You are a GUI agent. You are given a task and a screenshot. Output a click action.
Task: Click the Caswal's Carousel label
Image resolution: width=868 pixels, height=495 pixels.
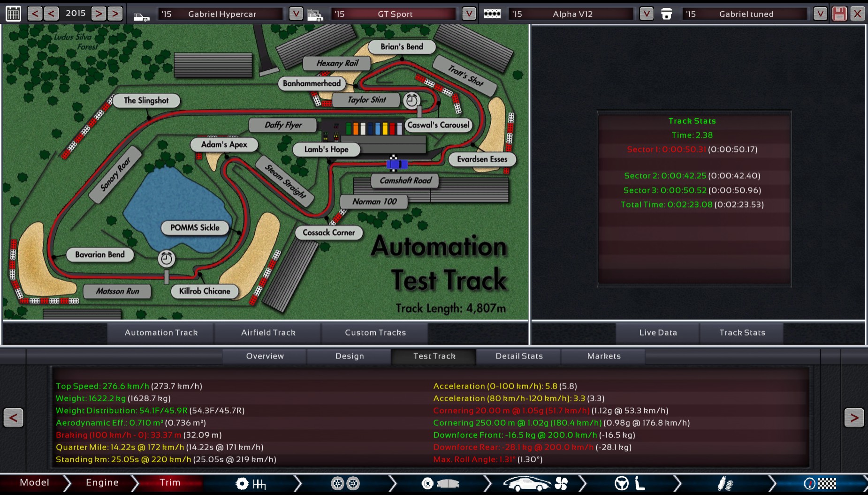click(438, 125)
